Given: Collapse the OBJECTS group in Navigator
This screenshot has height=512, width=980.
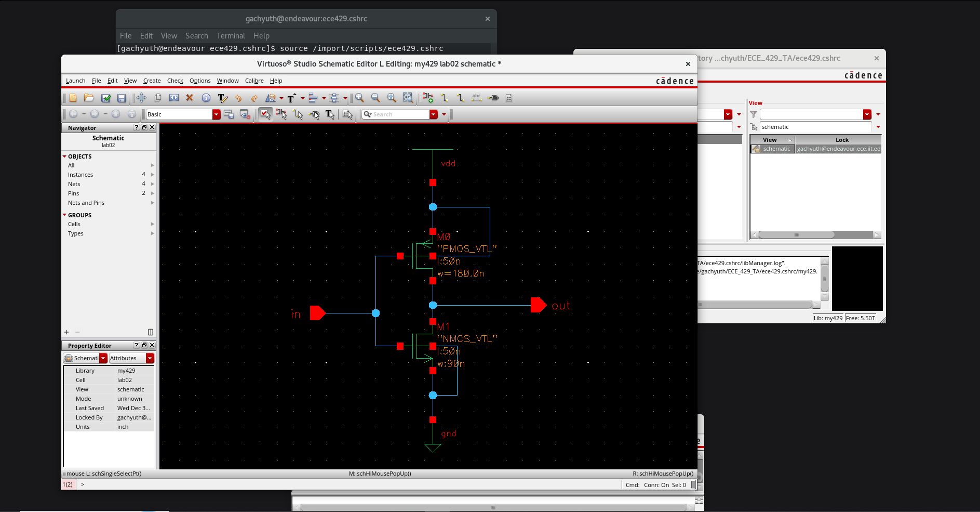Looking at the screenshot, I should click(65, 156).
